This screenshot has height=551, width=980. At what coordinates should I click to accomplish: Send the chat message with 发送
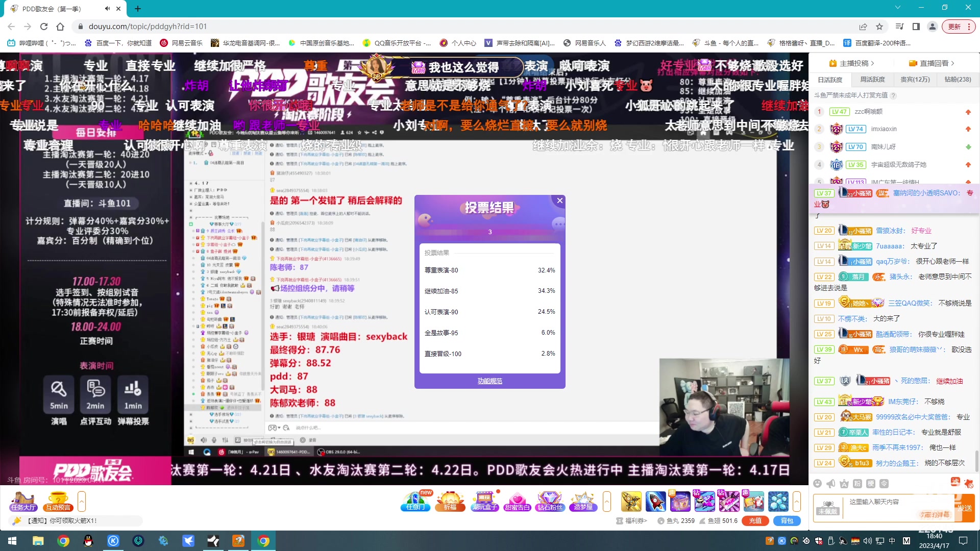click(x=965, y=508)
